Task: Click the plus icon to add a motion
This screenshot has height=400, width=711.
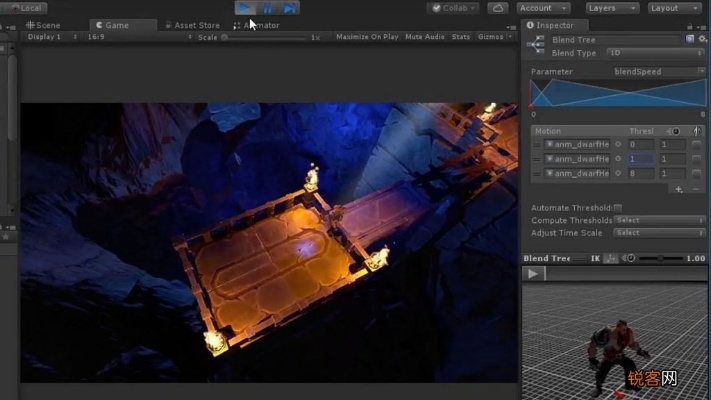Action: (679, 188)
